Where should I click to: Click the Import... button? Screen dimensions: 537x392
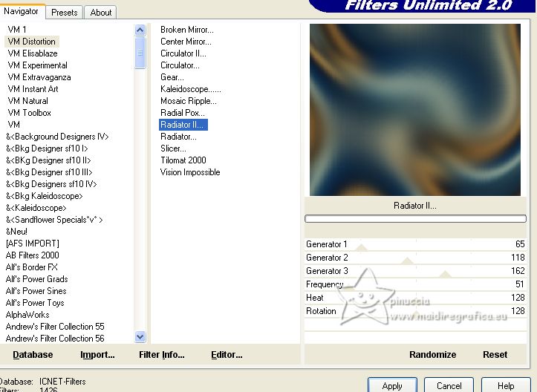97,355
